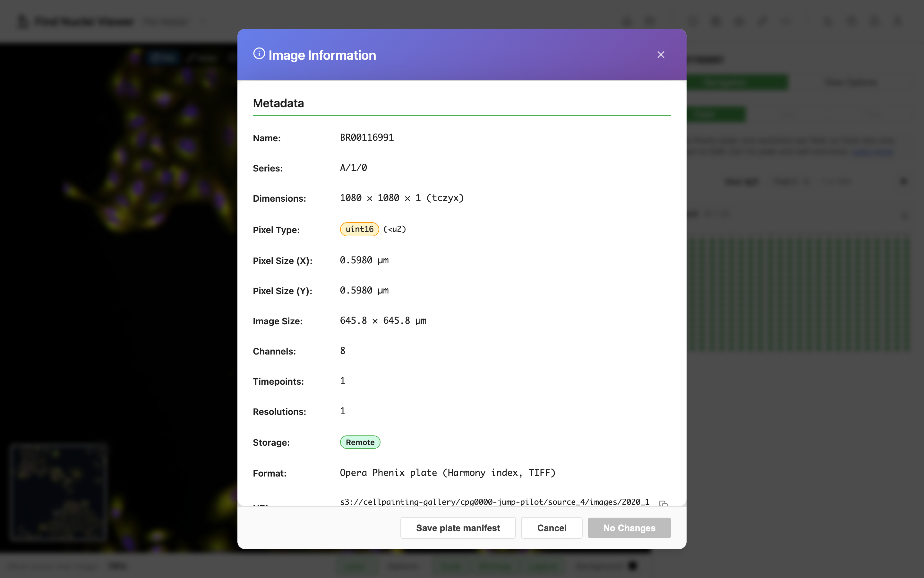Click the Pixel Size (Y): label
The image size is (924, 578).
pos(282,291)
